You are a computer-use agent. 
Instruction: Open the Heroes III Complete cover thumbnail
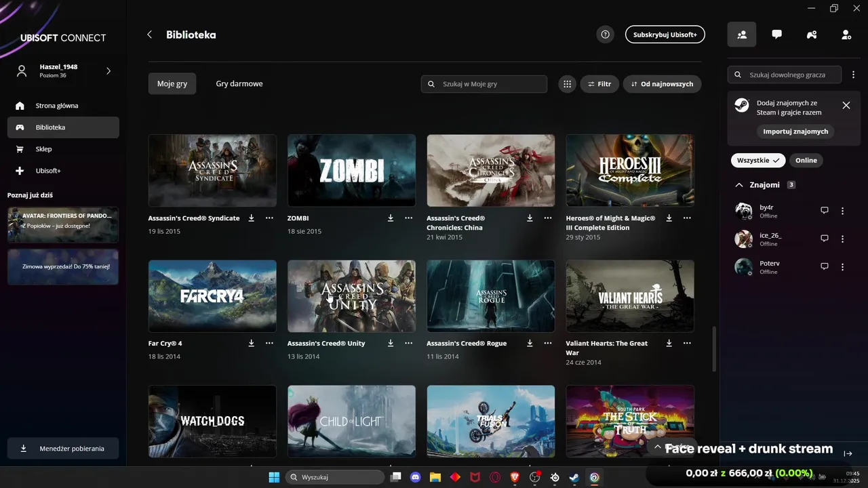[x=630, y=170]
